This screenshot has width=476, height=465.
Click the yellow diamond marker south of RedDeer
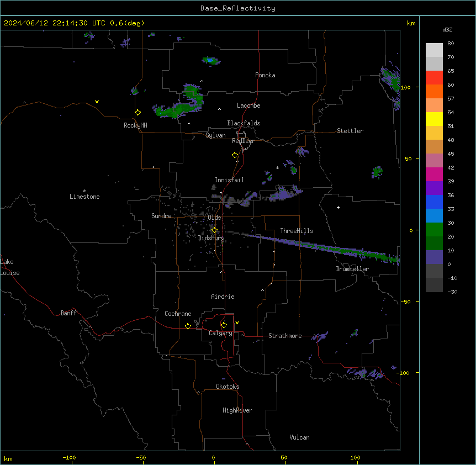pos(235,155)
